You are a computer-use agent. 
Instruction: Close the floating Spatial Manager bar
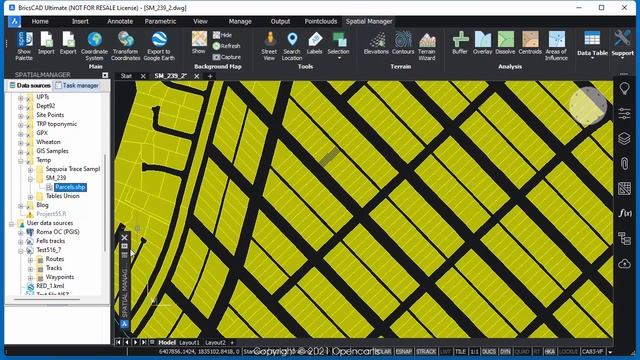[x=124, y=237]
